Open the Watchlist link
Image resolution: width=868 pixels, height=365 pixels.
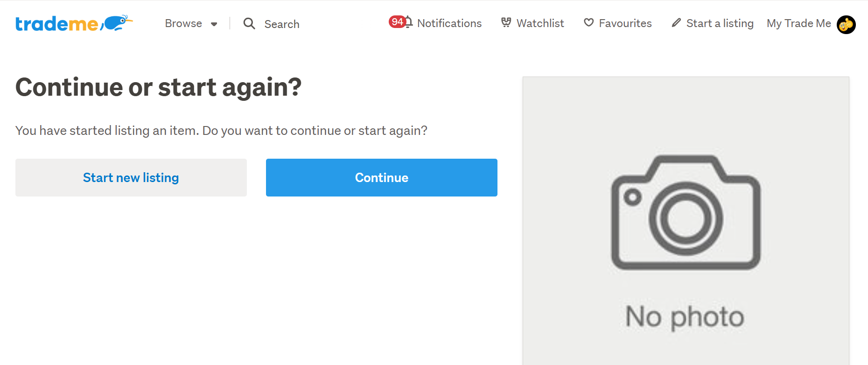pyautogui.click(x=540, y=23)
